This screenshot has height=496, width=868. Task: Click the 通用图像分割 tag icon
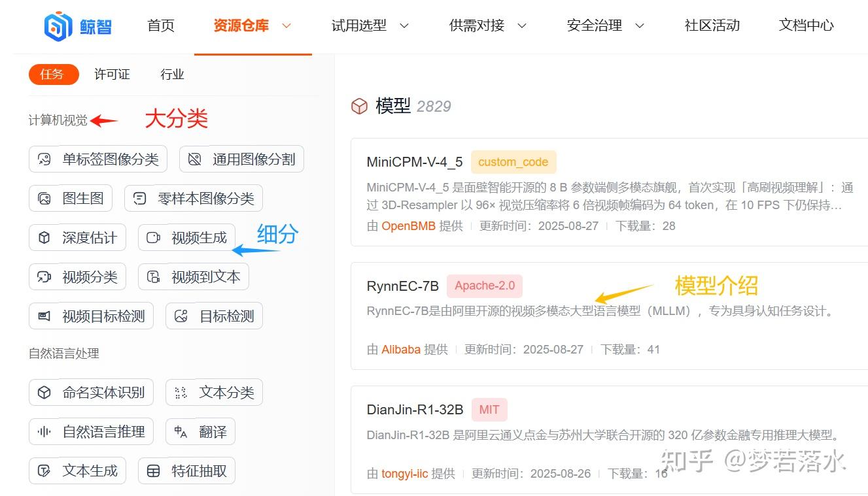click(x=194, y=159)
